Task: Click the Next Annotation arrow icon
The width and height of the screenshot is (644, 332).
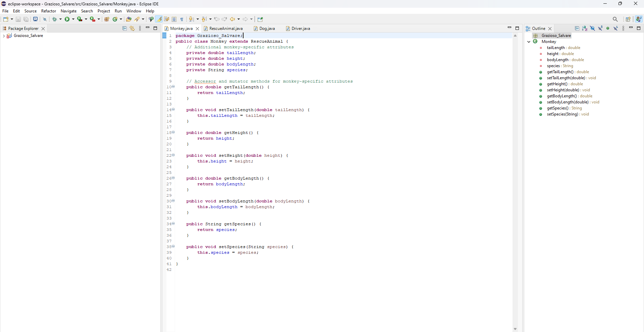Action: pyautogui.click(x=191, y=19)
